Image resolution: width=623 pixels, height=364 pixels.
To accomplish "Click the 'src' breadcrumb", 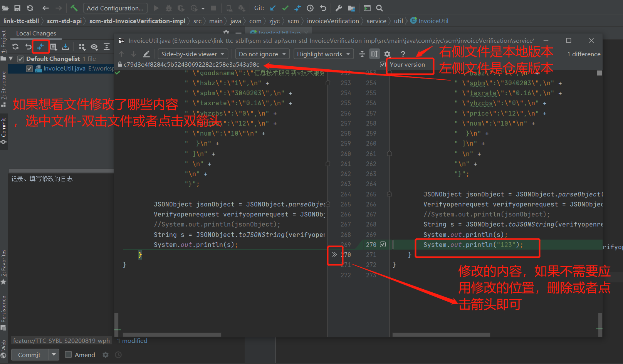I will coord(197,21).
